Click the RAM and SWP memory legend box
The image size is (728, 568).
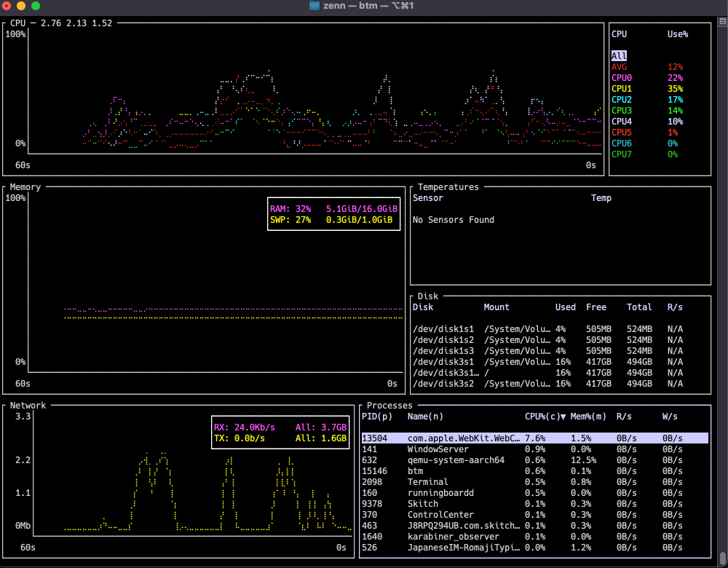333,214
